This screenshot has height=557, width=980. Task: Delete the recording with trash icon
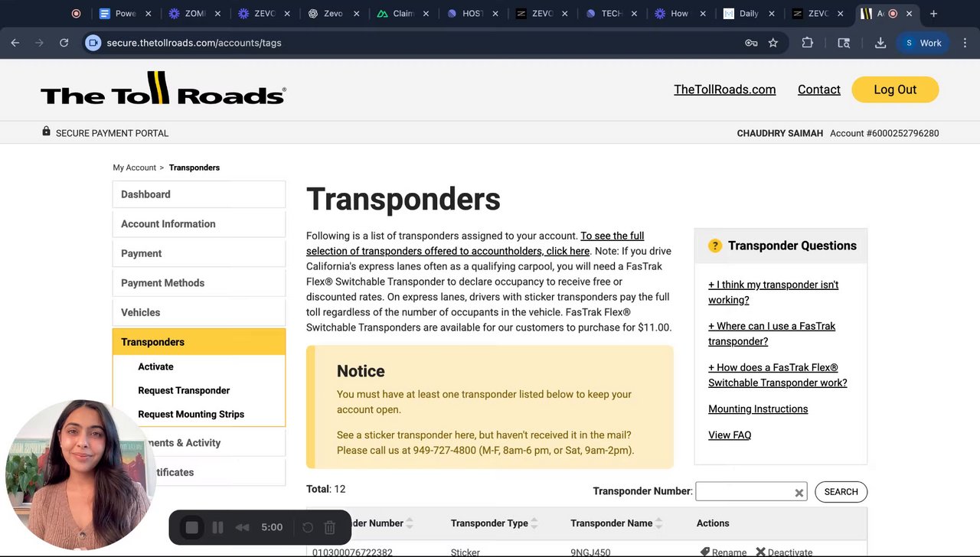tap(330, 527)
